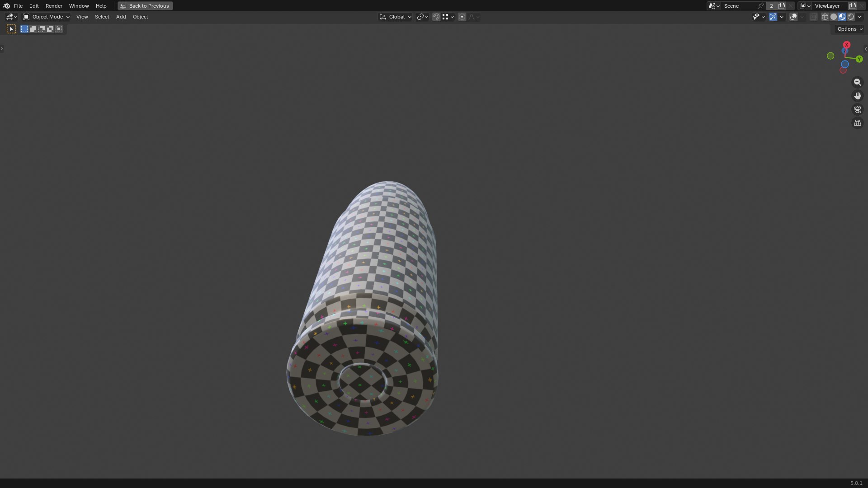Choose Extend Existing Selection mode
Image resolution: width=868 pixels, height=488 pixels.
(33, 29)
